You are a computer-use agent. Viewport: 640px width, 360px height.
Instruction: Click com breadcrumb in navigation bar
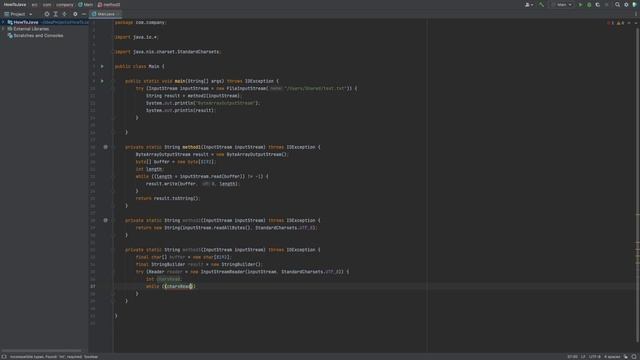(x=47, y=4)
